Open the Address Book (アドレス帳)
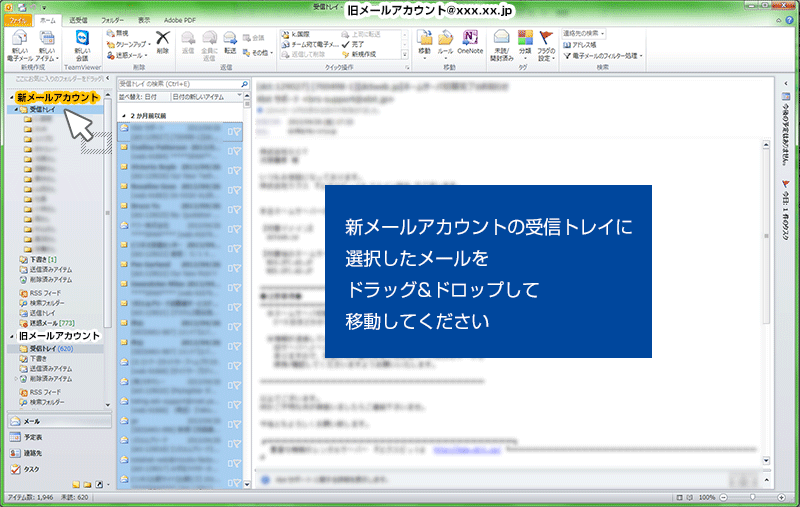Screen dimensions: 800x507 [x=580, y=45]
